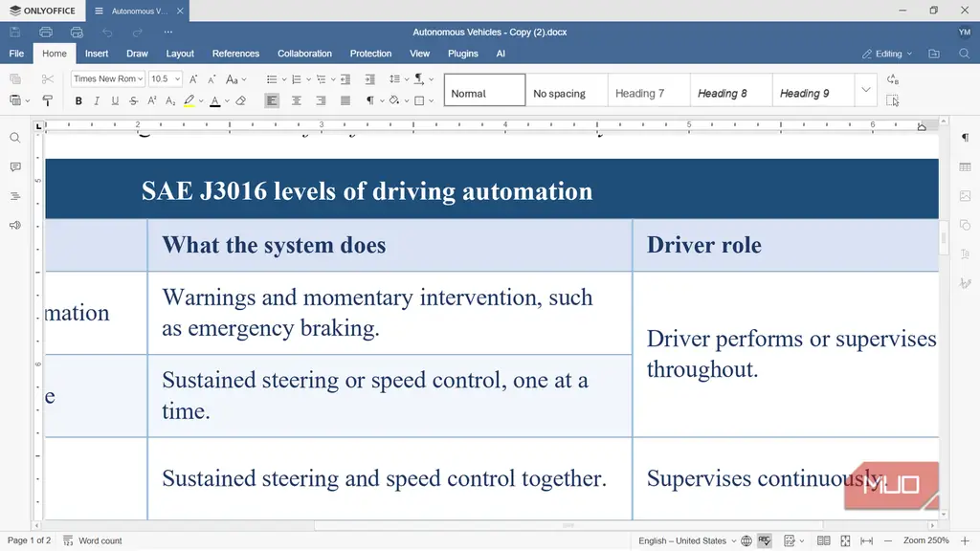
Task: Expand the font size 10.5 dropdown
Action: coord(177,78)
